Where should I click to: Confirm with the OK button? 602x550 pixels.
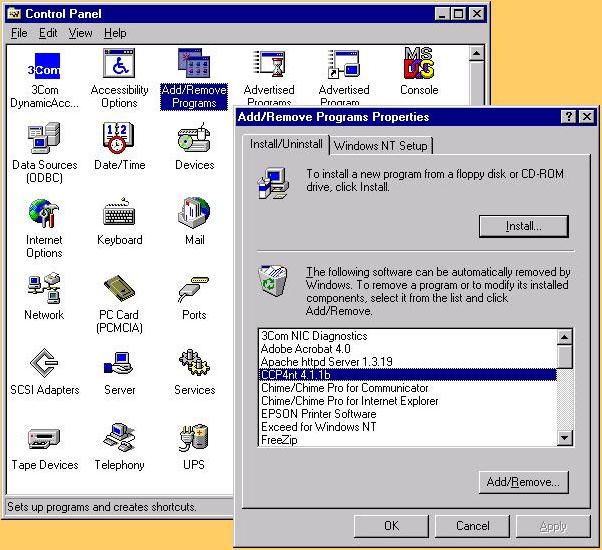(391, 526)
